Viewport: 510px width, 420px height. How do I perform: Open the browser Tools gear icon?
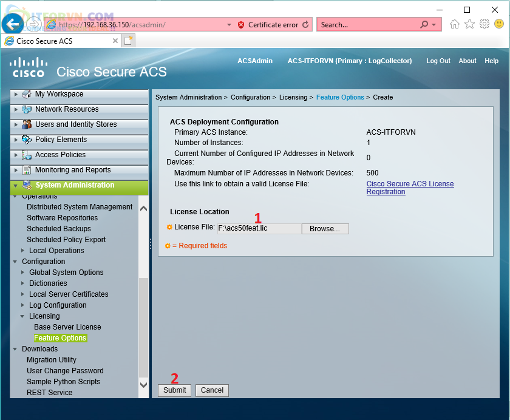(484, 24)
